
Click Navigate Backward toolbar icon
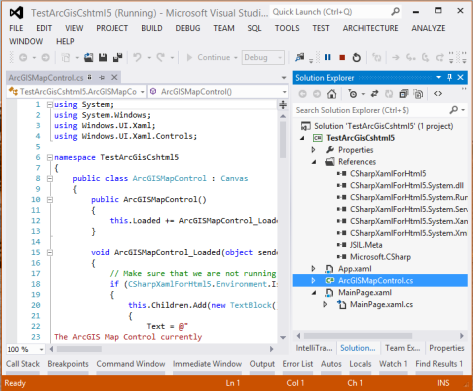point(23,58)
